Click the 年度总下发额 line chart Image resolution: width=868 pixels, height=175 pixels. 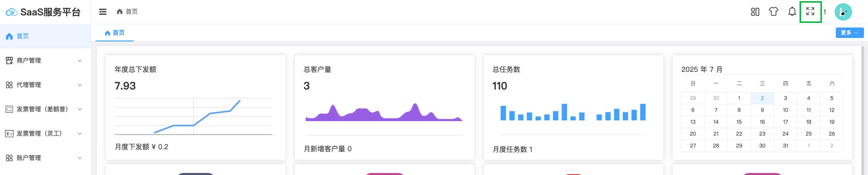(x=195, y=116)
